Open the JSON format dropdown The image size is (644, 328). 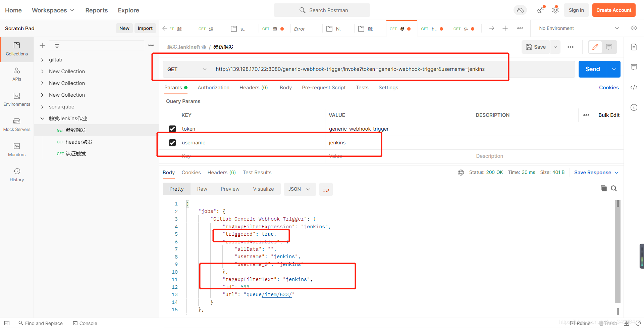coord(300,189)
